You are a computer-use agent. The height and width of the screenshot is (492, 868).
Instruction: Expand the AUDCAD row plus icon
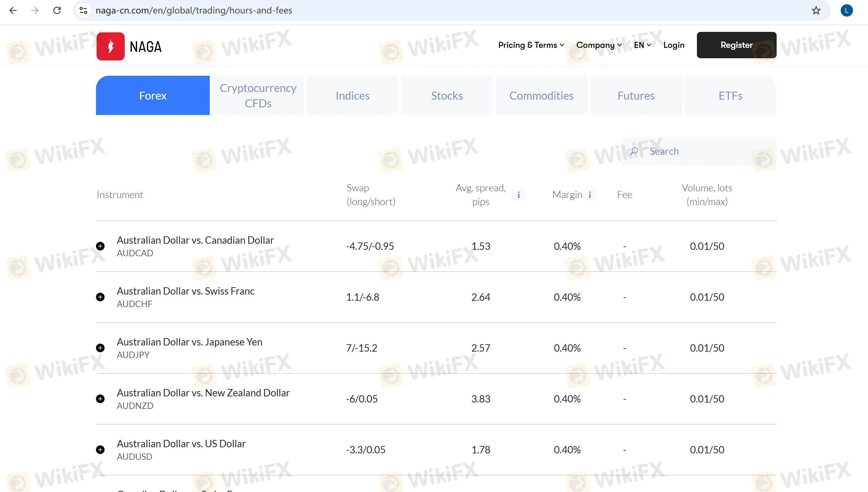pyautogui.click(x=100, y=246)
